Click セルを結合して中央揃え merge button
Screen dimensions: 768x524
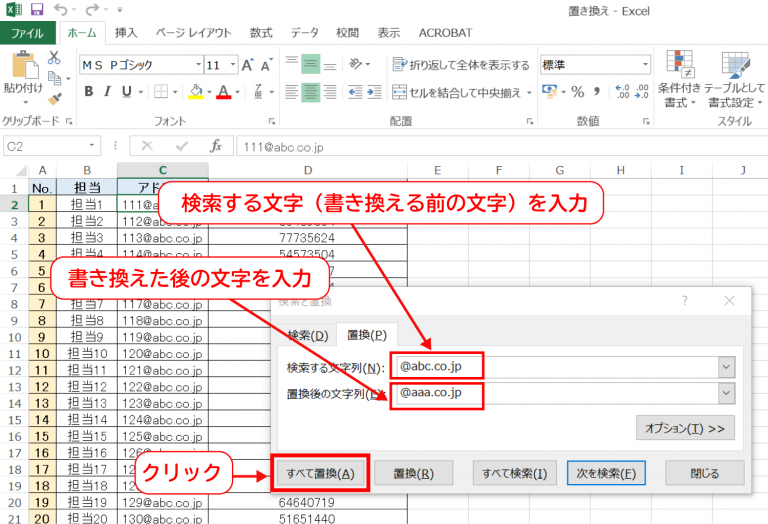pos(456,92)
